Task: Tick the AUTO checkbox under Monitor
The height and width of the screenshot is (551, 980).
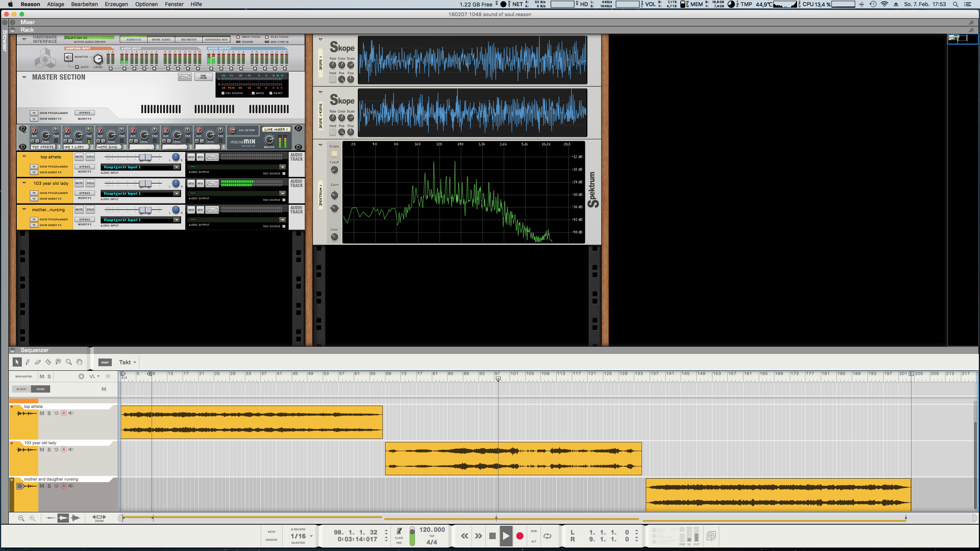Action: pyautogui.click(x=77, y=67)
